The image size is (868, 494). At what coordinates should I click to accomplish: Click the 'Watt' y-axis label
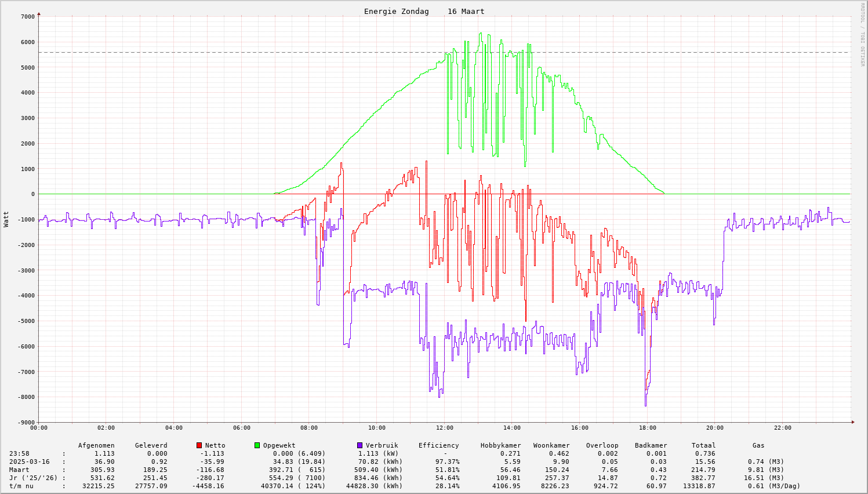click(x=6, y=219)
